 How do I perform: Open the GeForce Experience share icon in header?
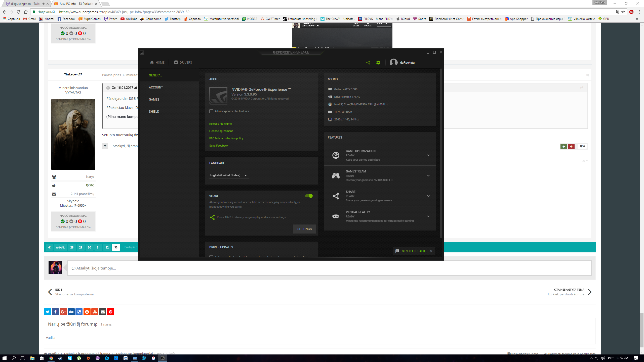coord(368,63)
